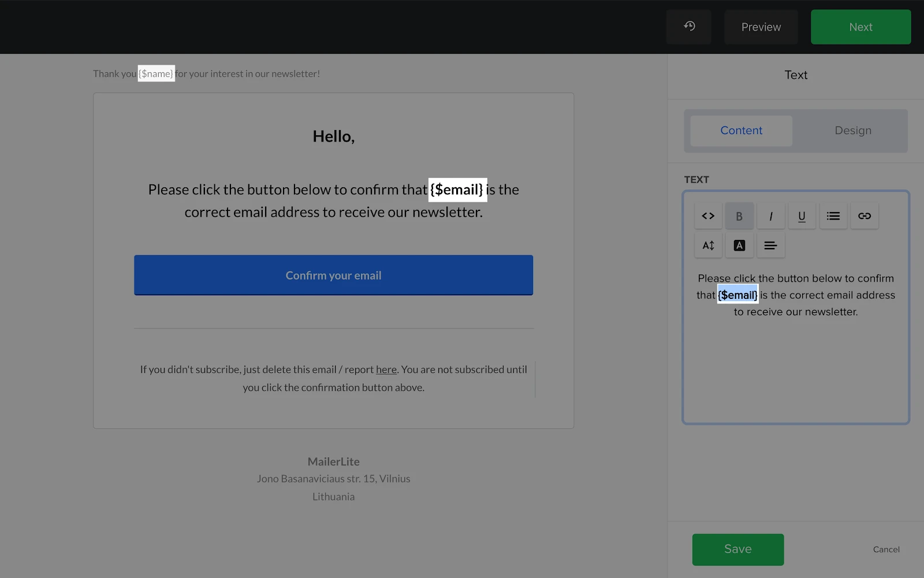Insert a hyperlink into text
The width and height of the screenshot is (924, 578).
tap(864, 216)
